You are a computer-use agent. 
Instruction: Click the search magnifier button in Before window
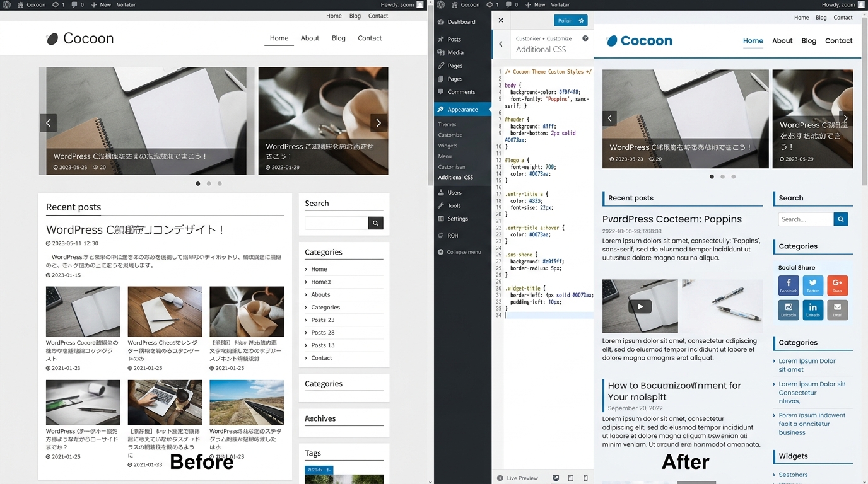[x=375, y=223]
